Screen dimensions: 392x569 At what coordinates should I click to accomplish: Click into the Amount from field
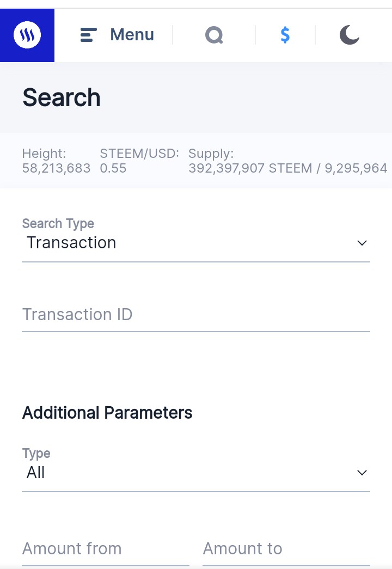click(105, 549)
